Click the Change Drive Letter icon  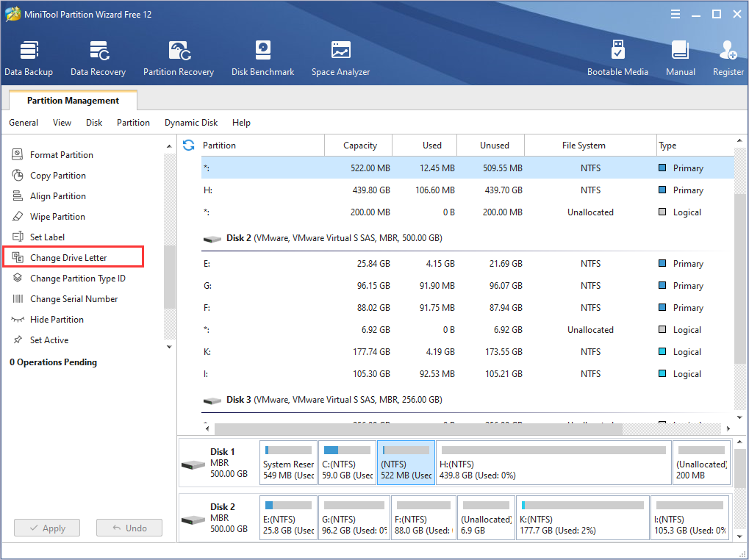pyautogui.click(x=18, y=257)
